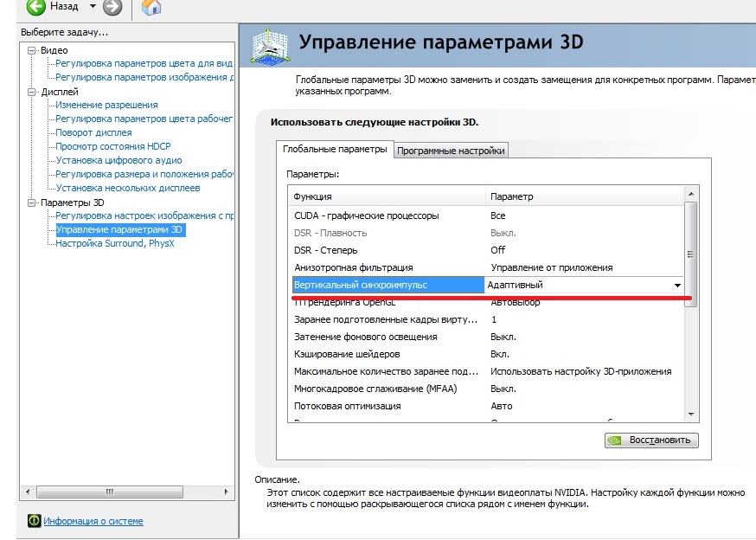Click the system information icon
Image resolution: width=756 pixels, height=540 pixels.
click(x=35, y=521)
